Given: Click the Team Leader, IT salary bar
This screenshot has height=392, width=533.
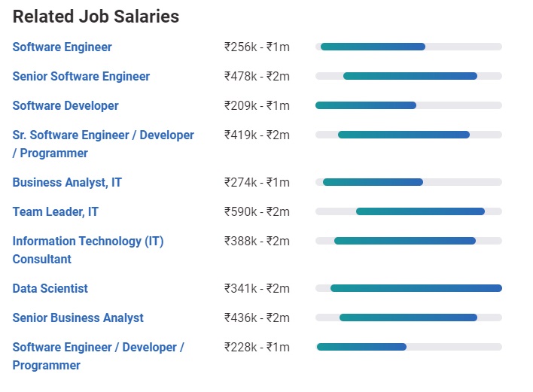Looking at the screenshot, I should click(x=420, y=211).
